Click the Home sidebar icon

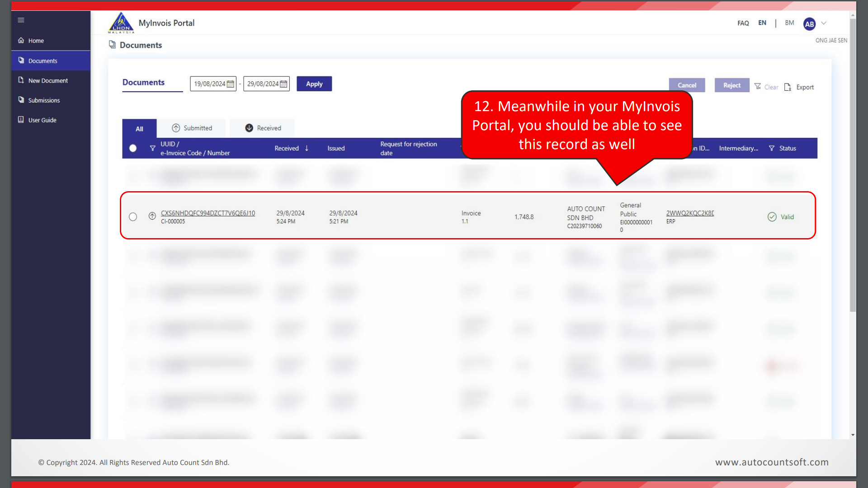tap(21, 40)
